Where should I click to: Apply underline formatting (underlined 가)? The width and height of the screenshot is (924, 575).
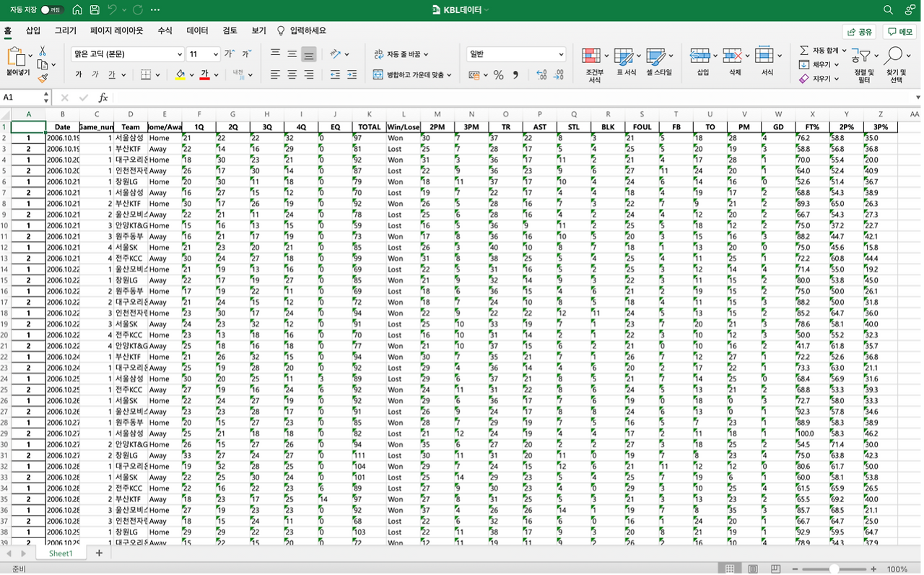(x=112, y=75)
